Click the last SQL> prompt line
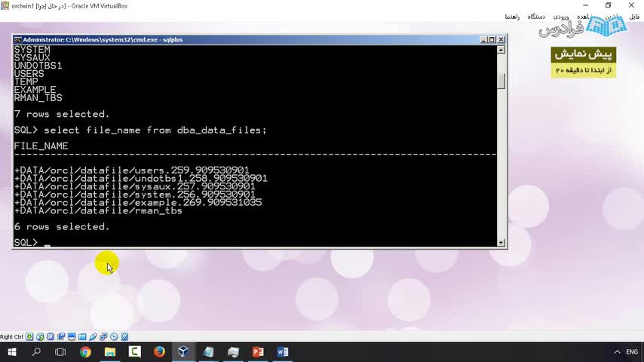This screenshot has width=644, height=362. tap(32, 243)
